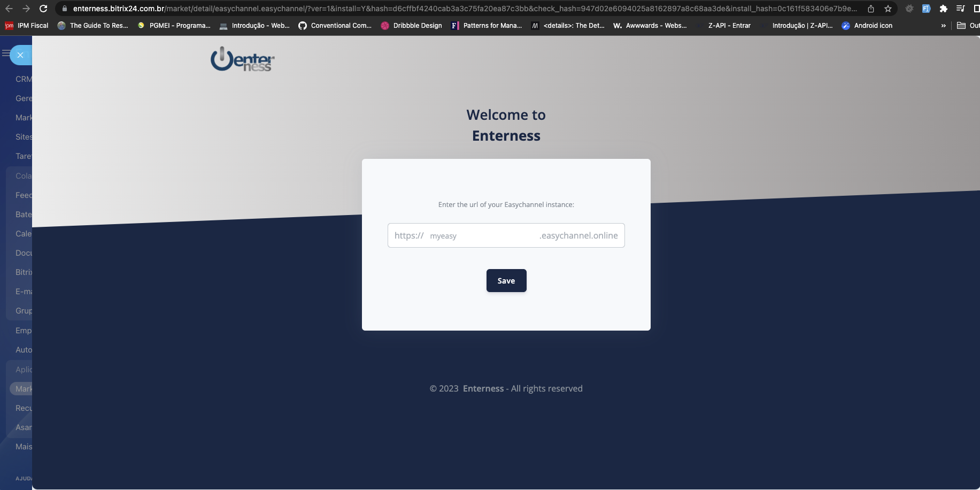Open the Z-API Entrar bookmark
980x490 pixels.
(729, 25)
